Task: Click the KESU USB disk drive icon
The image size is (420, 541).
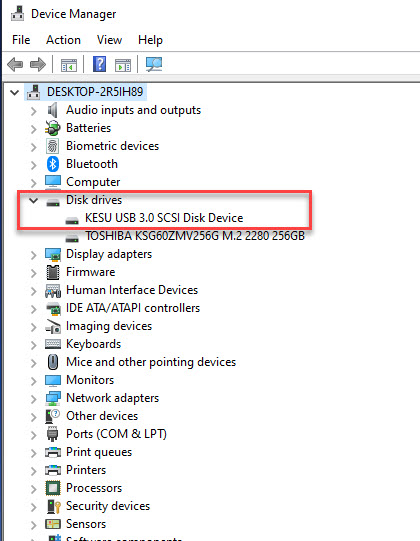Action: (x=72, y=220)
